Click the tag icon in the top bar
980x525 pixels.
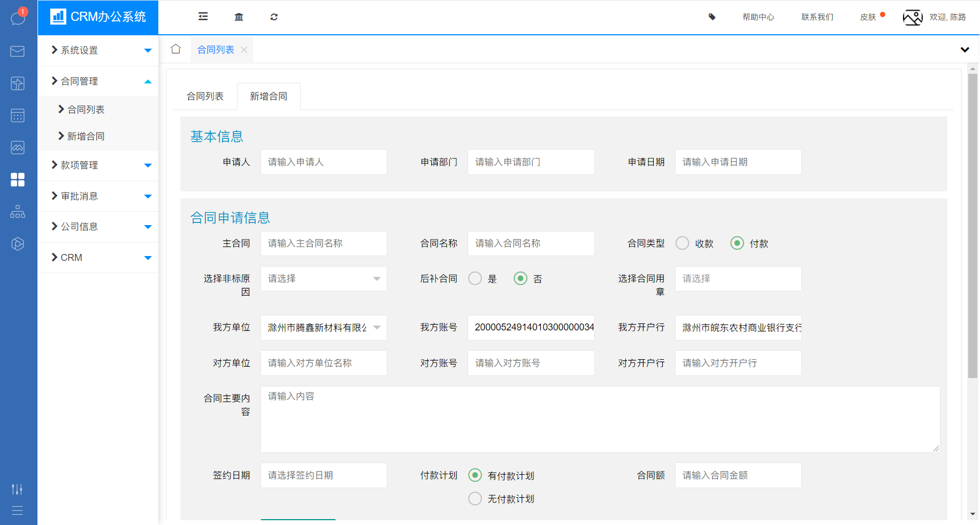(711, 17)
